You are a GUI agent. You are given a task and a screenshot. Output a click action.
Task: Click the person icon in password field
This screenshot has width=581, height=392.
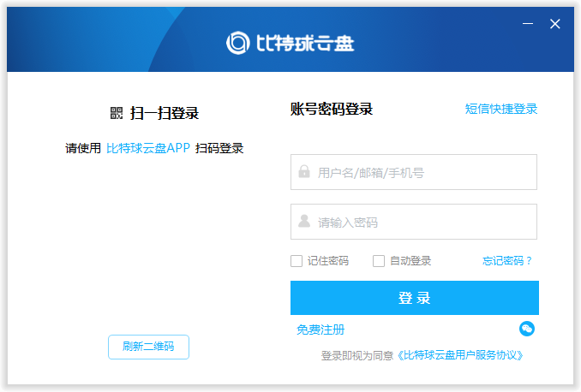click(304, 222)
